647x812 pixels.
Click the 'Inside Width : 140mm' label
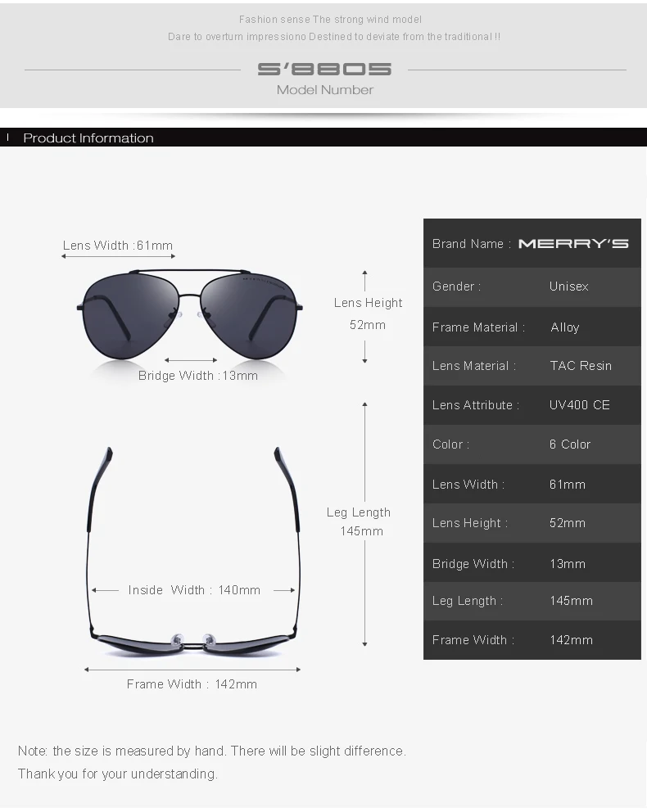(194, 590)
